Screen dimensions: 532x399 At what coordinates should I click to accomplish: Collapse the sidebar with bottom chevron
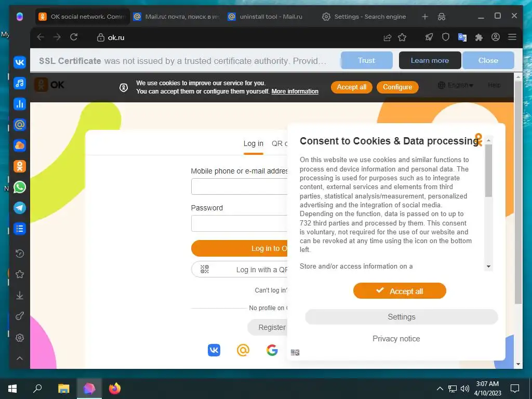pyautogui.click(x=20, y=358)
